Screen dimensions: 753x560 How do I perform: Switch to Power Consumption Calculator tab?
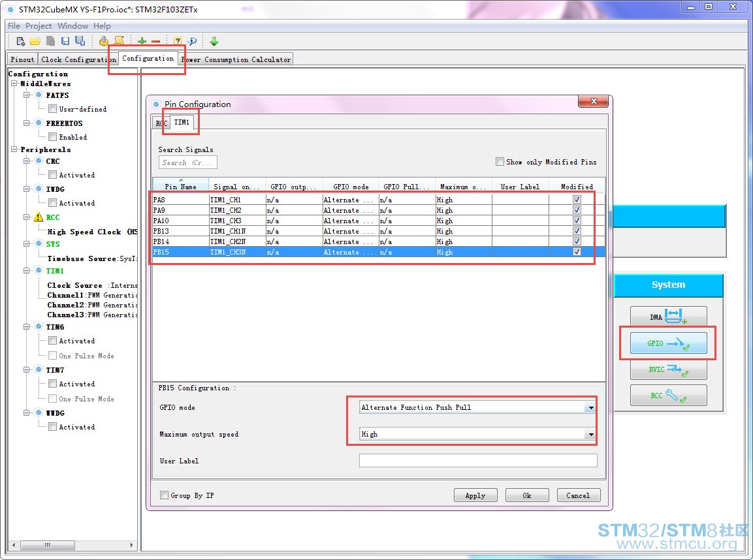pos(236,59)
